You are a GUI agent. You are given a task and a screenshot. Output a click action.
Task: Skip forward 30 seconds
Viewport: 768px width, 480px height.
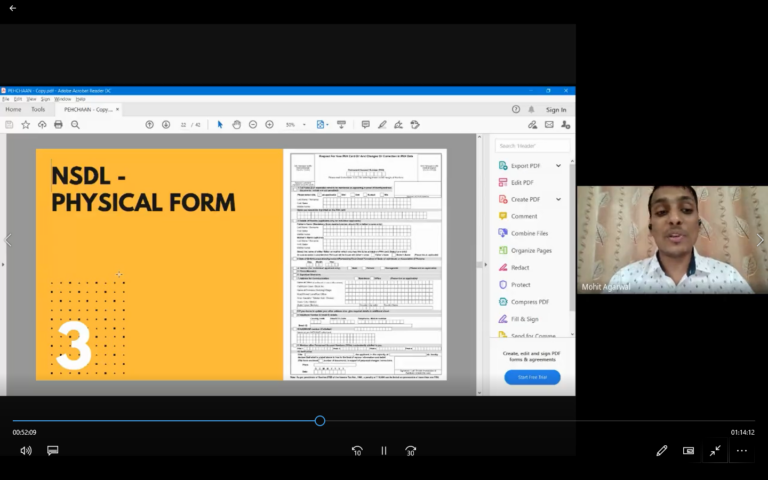[x=410, y=451]
